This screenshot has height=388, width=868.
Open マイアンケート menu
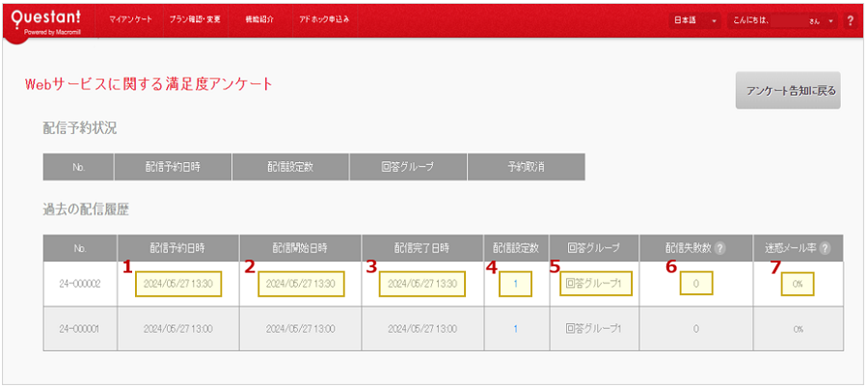tap(130, 19)
